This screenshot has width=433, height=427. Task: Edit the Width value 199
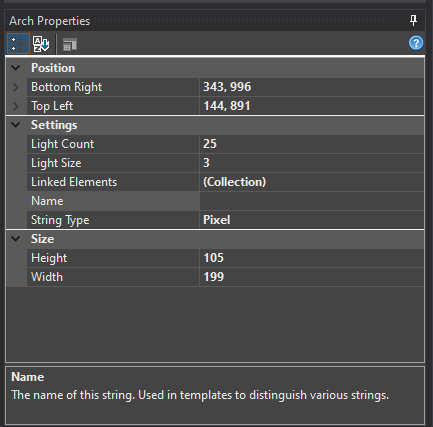click(312, 277)
